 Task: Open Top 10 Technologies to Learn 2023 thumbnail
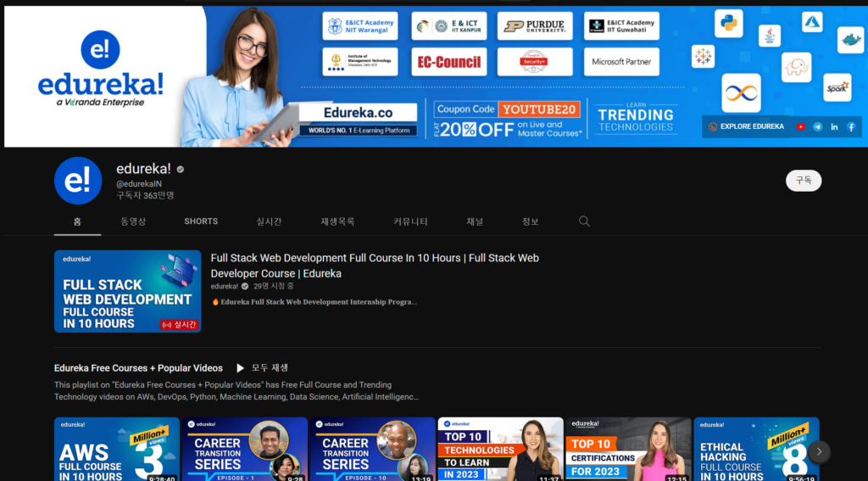click(x=500, y=449)
